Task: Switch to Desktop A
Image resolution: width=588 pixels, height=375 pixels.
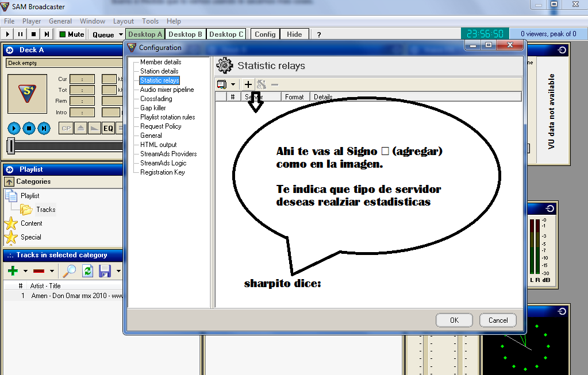Action: coord(145,34)
